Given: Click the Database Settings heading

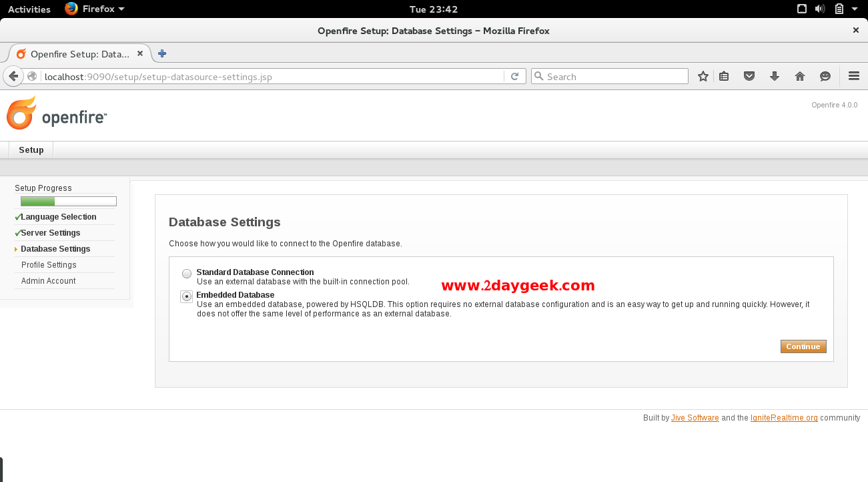Looking at the screenshot, I should (x=225, y=222).
